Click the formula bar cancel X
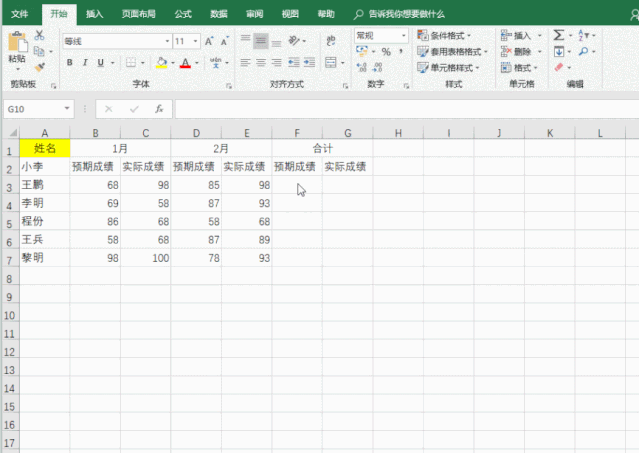The image size is (639, 453). 108,109
